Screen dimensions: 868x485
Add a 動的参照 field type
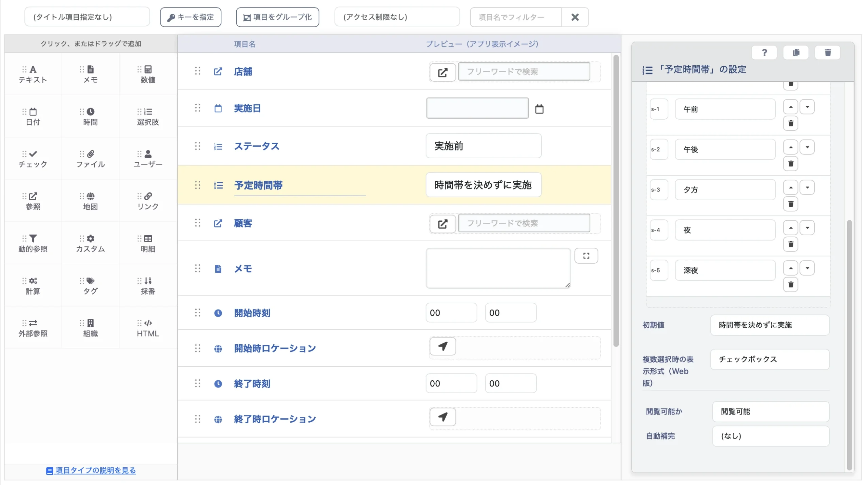[x=33, y=243]
